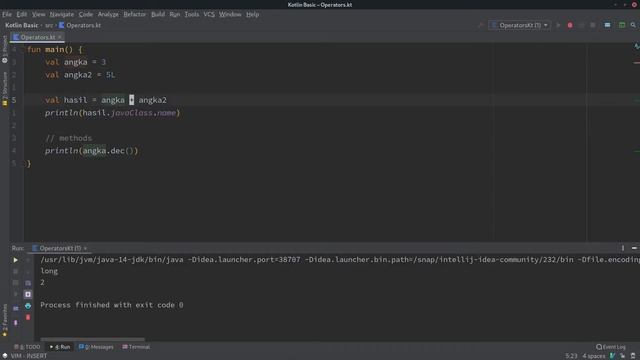Click the teal print icon in Run panel
Image resolution: width=640 pixels, height=360 pixels.
click(28, 306)
